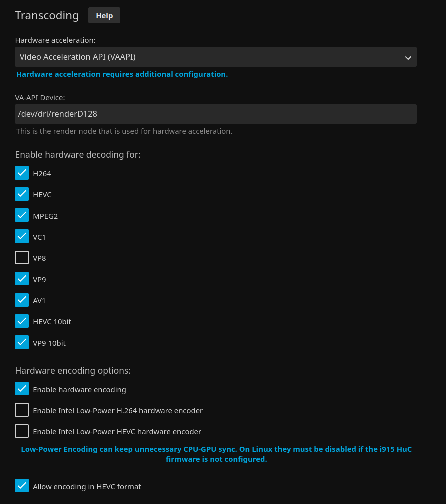446x504 pixels.
Task: Click the Low-Power Encoding i915 HuC notice
Action: [216, 454]
